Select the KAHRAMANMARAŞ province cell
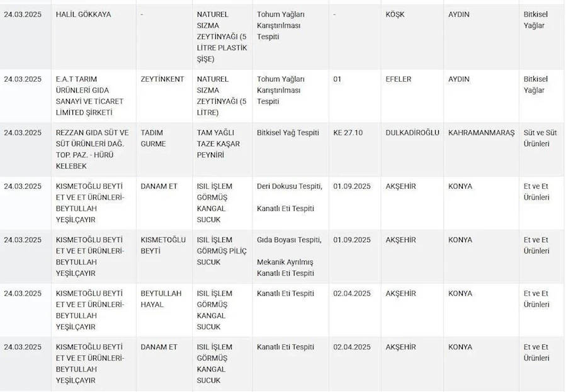The image size is (566, 392). coord(481,133)
